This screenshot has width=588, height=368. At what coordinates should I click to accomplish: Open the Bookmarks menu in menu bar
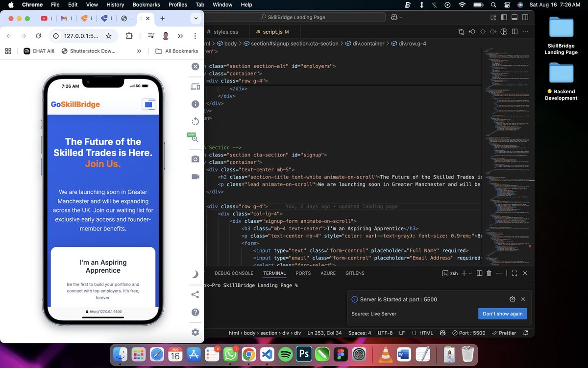tap(146, 4)
